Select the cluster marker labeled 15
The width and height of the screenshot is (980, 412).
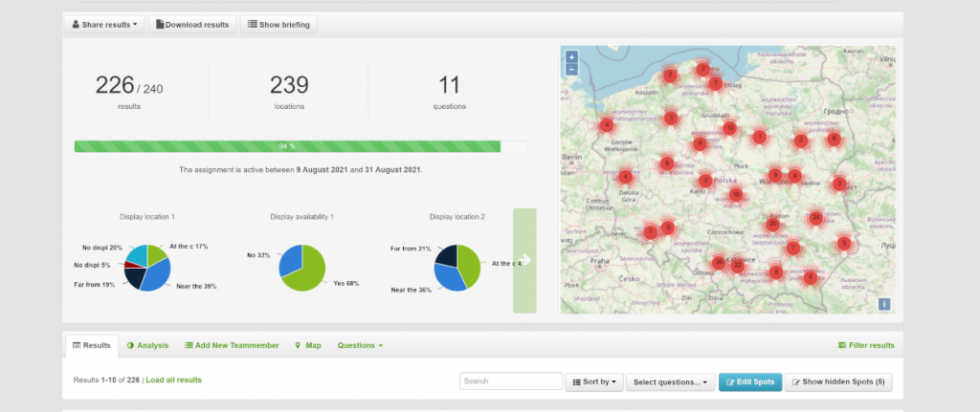tap(735, 195)
